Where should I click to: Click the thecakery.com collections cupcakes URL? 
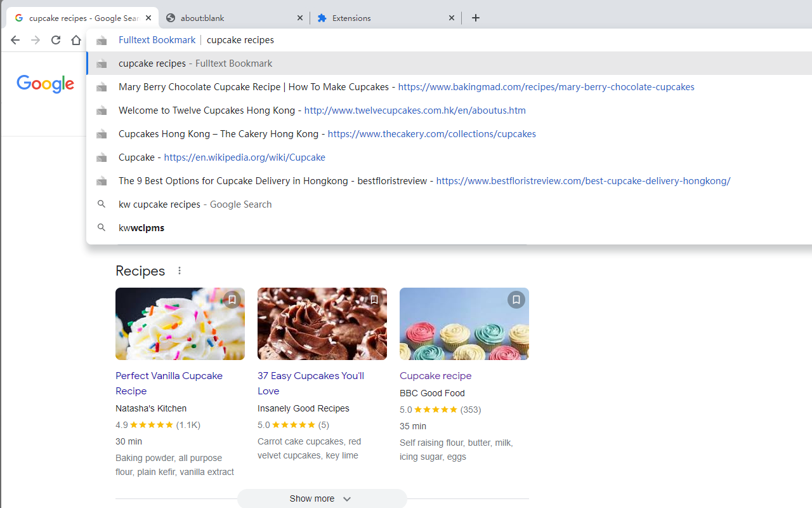click(x=432, y=134)
